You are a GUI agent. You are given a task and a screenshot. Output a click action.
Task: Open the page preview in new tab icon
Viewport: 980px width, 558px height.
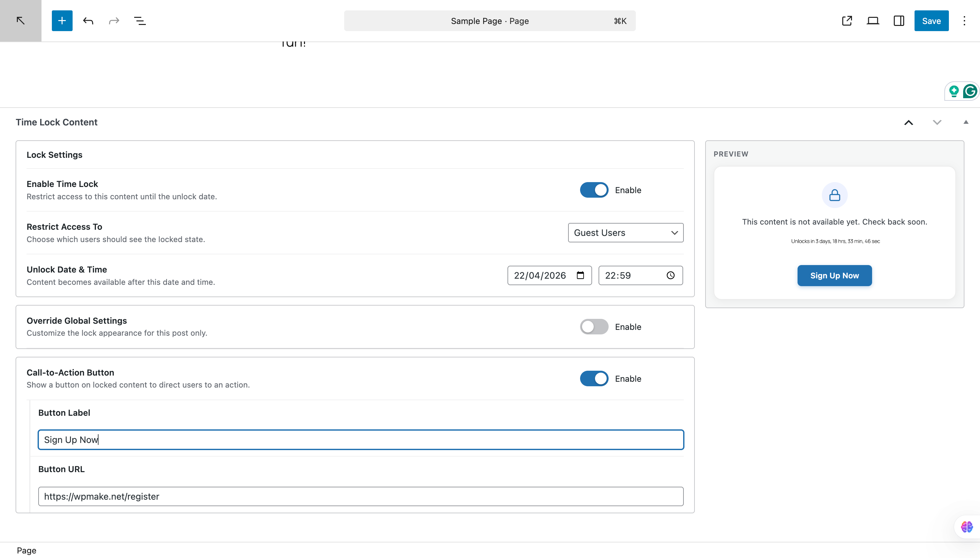pos(846,21)
